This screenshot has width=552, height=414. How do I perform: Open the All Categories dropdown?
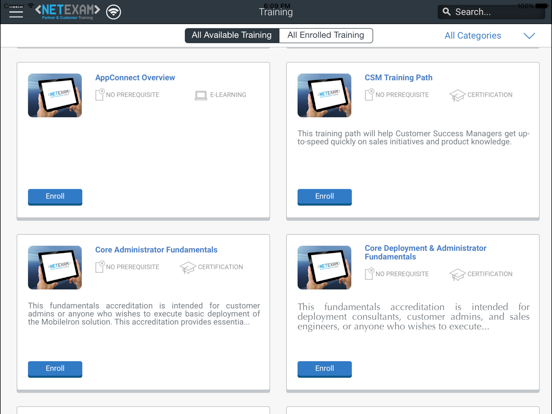click(x=472, y=36)
